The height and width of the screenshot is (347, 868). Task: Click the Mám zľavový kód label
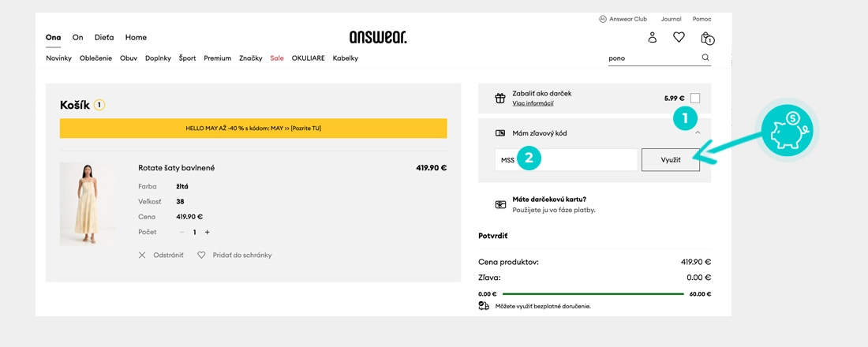[x=540, y=132]
